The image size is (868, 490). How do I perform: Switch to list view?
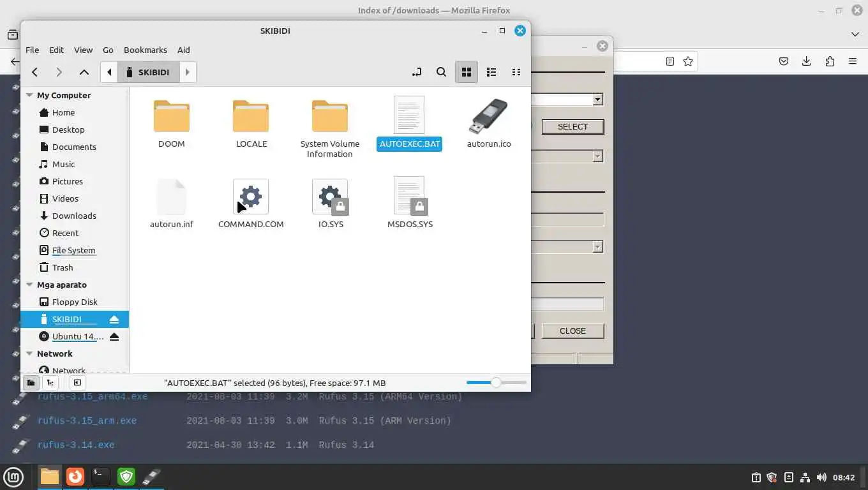(x=491, y=72)
